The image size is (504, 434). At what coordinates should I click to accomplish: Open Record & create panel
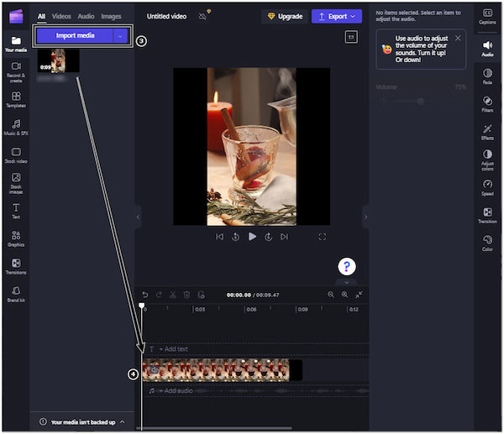16,72
